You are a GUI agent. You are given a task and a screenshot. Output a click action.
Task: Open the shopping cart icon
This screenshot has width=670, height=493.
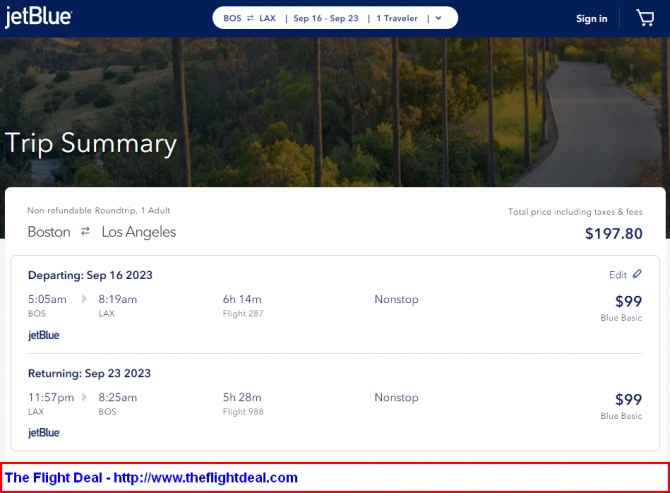point(645,18)
